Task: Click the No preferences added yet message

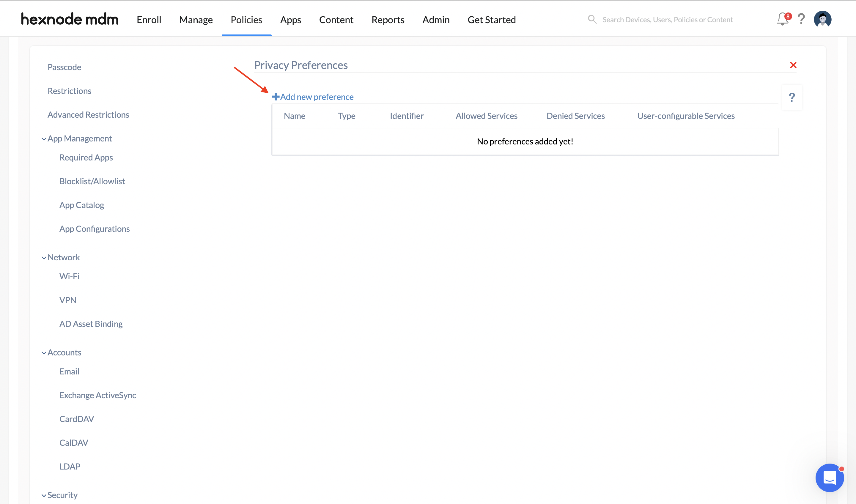Action: [525, 141]
